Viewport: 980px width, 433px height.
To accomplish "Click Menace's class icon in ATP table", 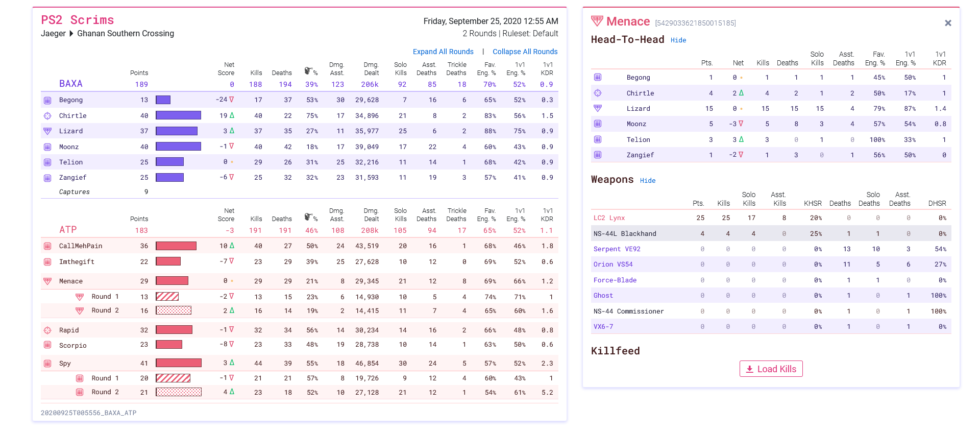I will tap(47, 281).
